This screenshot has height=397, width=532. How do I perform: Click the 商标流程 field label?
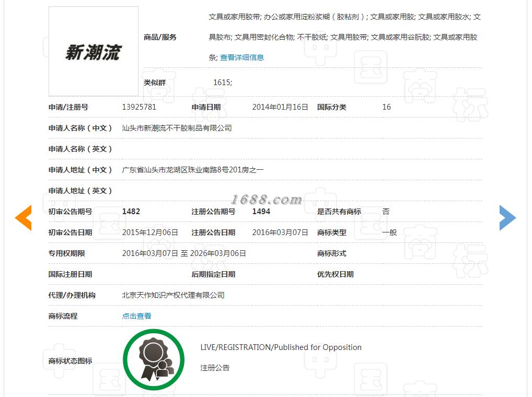63,316
